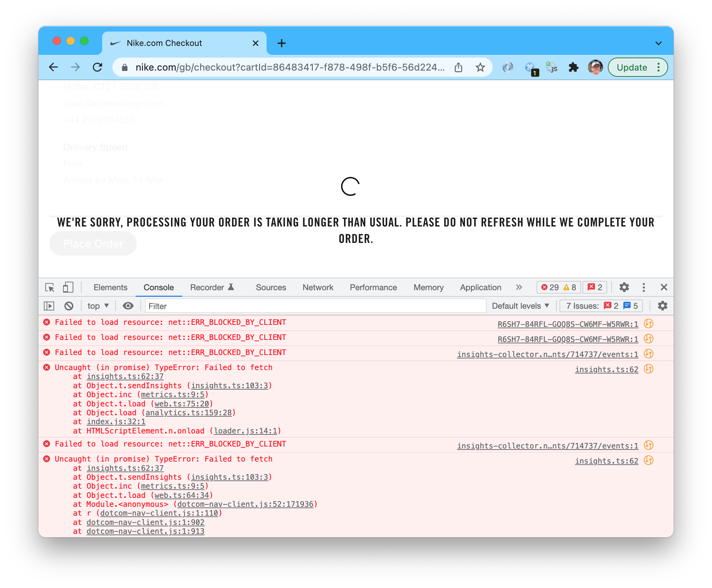
Task: Open the Extensions puzzle piece menu
Action: pyautogui.click(x=574, y=67)
